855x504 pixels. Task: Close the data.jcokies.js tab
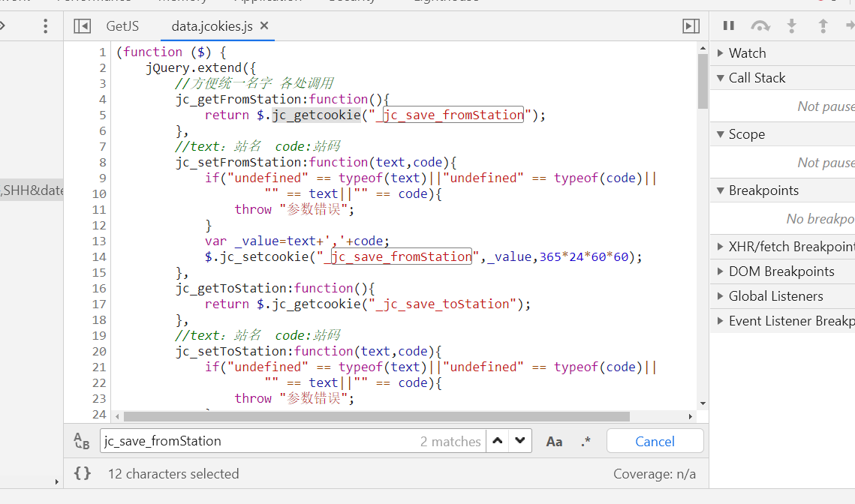(x=264, y=25)
